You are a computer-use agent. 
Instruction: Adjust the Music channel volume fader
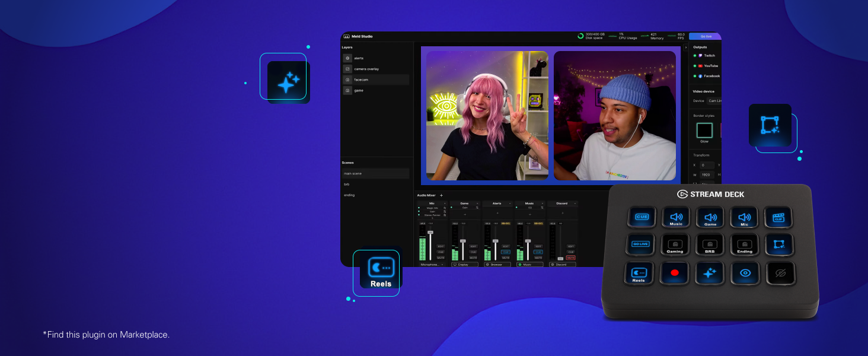pos(527,241)
